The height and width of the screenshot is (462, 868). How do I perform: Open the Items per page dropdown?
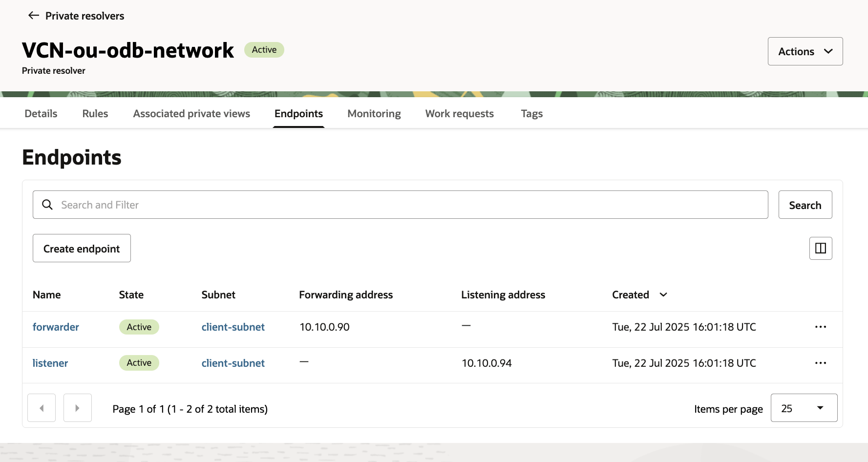pyautogui.click(x=804, y=408)
